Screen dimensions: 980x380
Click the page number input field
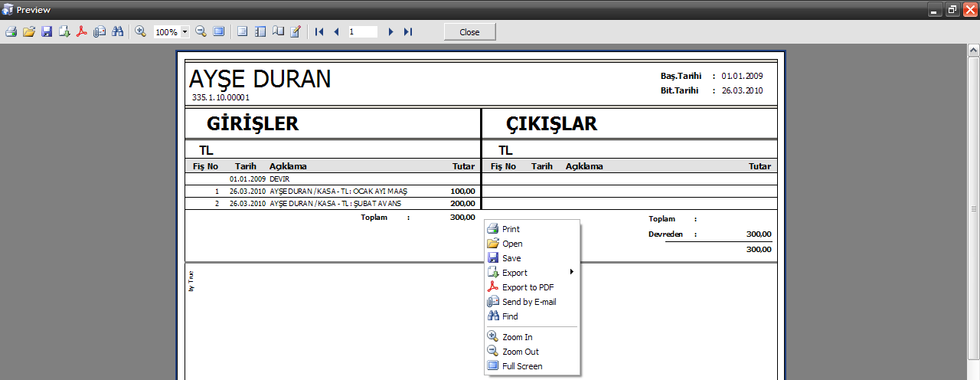[362, 32]
